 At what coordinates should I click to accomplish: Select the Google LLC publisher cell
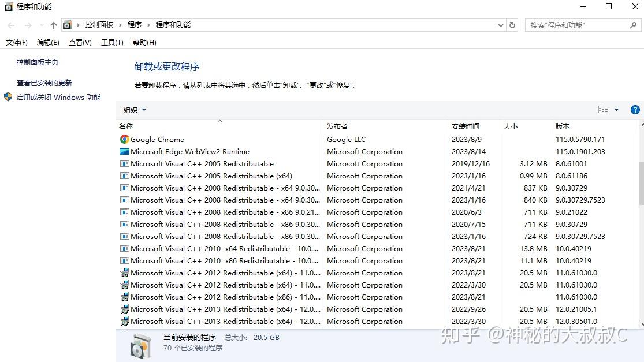pyautogui.click(x=346, y=140)
